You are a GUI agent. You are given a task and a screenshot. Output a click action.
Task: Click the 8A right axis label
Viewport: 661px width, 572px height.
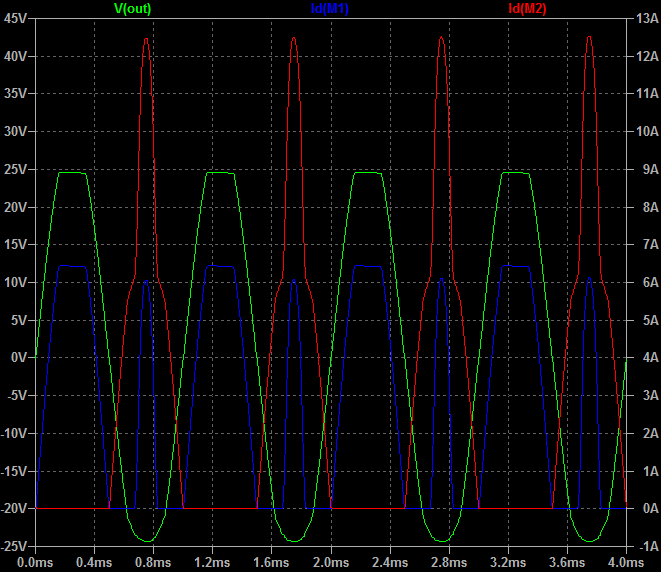coord(650,207)
